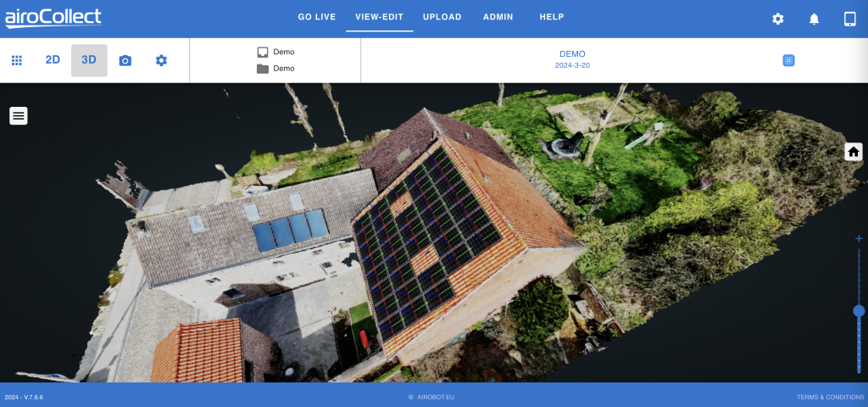
Task: Open account settings gear in top header
Action: click(x=777, y=19)
